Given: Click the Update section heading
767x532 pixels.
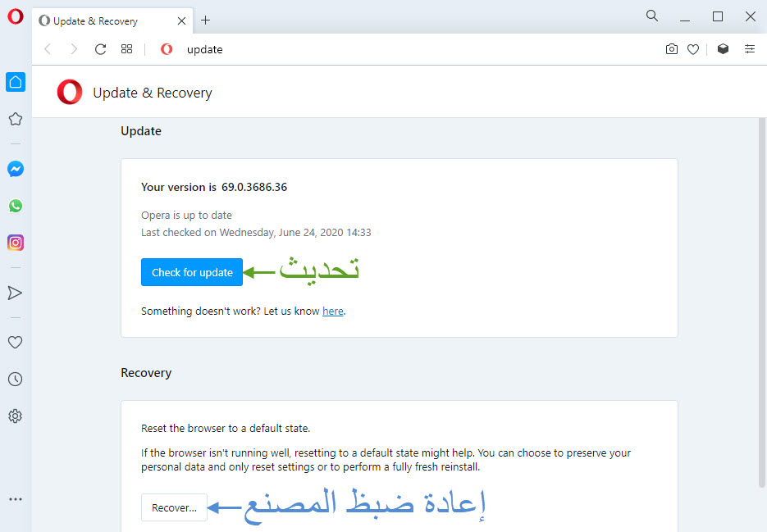Looking at the screenshot, I should point(141,131).
